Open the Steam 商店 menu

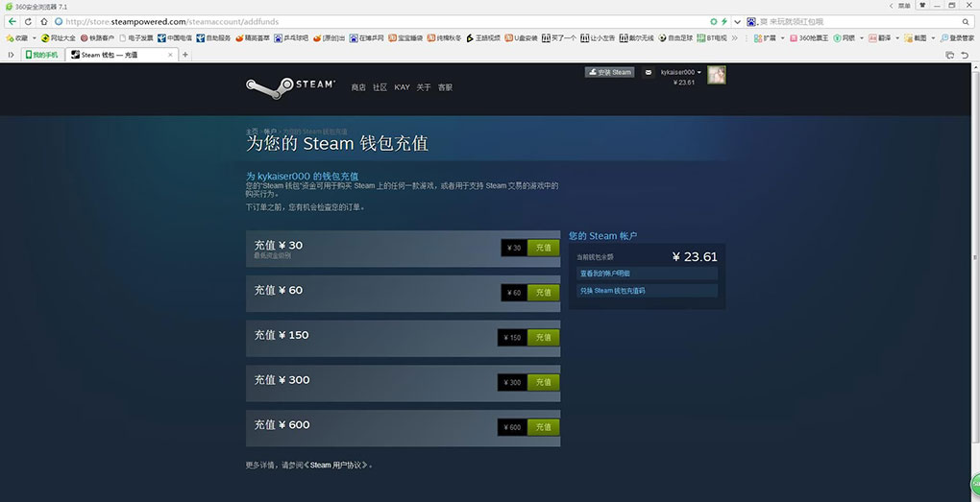coord(358,87)
